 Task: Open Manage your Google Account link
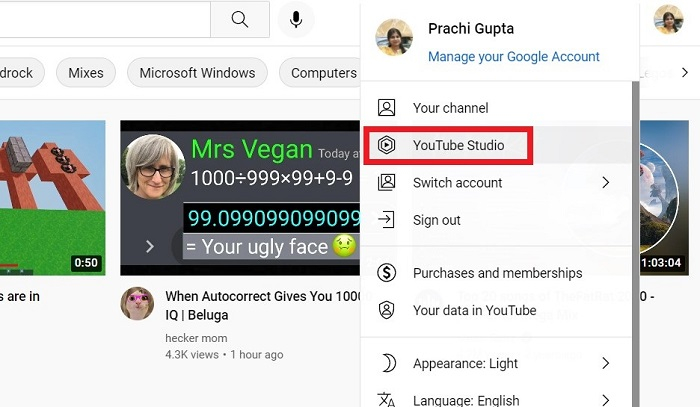513,56
